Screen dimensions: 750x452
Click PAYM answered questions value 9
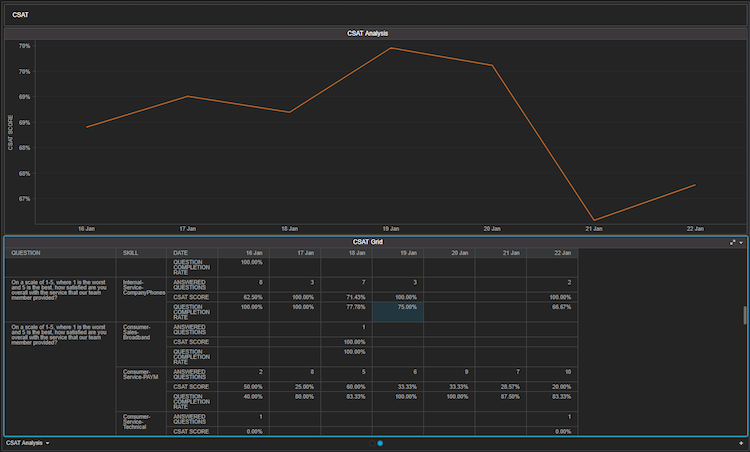(x=449, y=374)
